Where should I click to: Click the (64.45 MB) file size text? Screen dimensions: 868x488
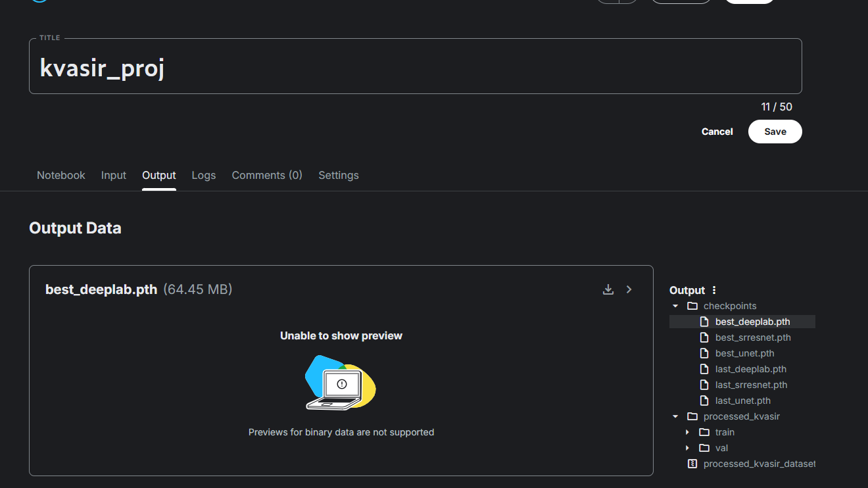[198, 289]
